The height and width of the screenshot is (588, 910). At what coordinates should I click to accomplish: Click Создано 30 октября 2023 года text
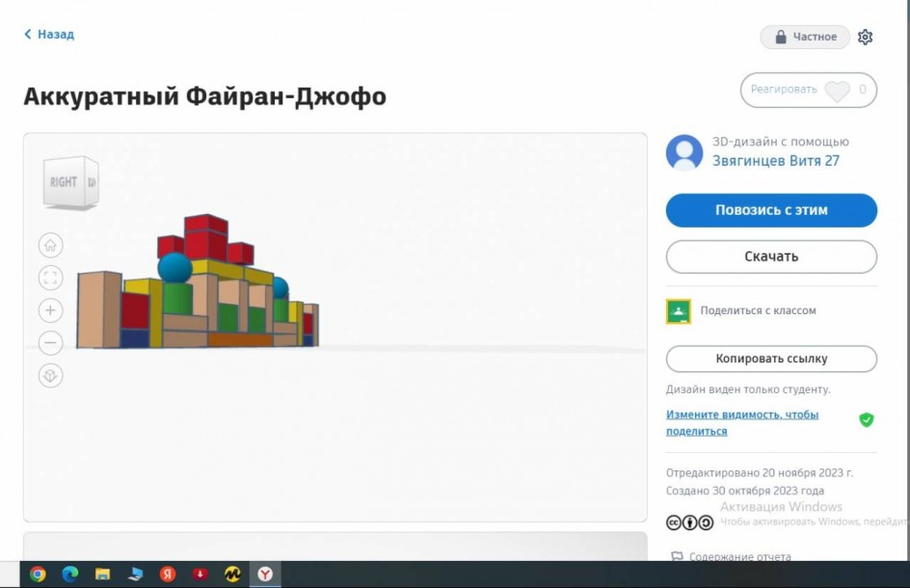(x=744, y=491)
